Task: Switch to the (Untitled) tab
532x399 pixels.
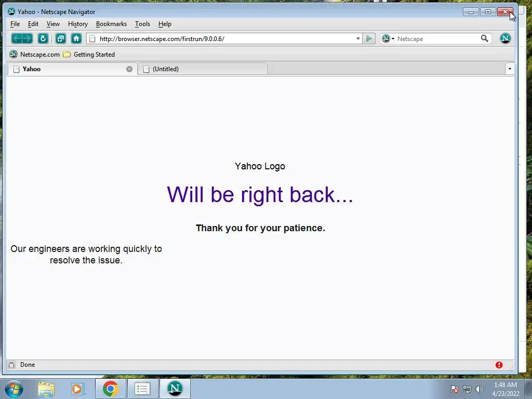Action: tap(203, 69)
